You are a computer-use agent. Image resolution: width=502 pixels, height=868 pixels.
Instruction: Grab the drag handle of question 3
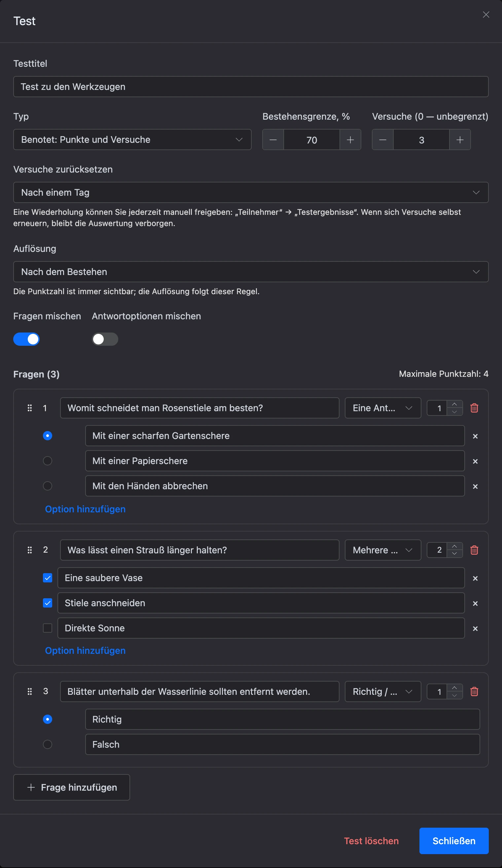click(30, 691)
